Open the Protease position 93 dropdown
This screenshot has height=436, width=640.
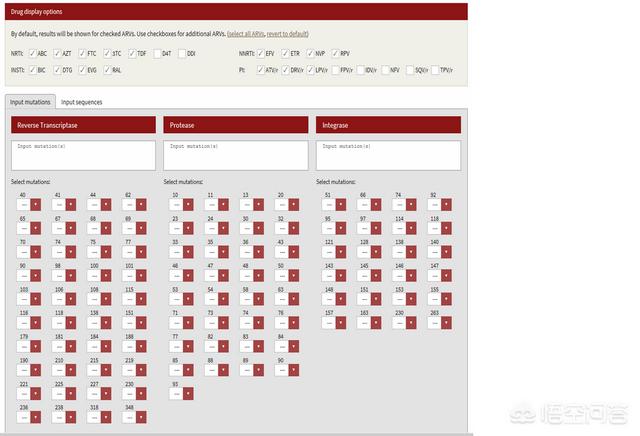(x=189, y=394)
